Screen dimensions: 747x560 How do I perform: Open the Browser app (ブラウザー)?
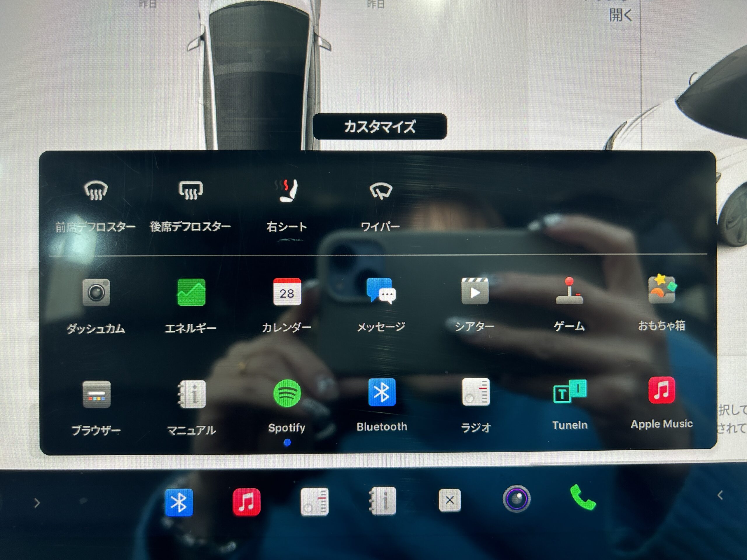[x=96, y=394]
